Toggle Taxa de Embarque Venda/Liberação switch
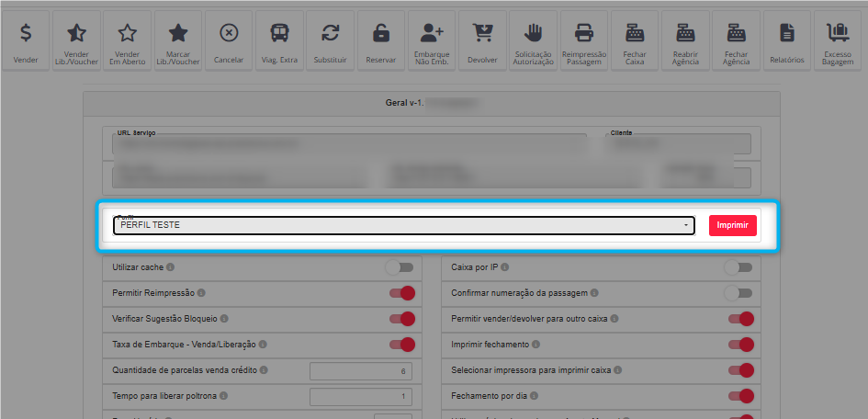The height and width of the screenshot is (419, 868). (402, 345)
